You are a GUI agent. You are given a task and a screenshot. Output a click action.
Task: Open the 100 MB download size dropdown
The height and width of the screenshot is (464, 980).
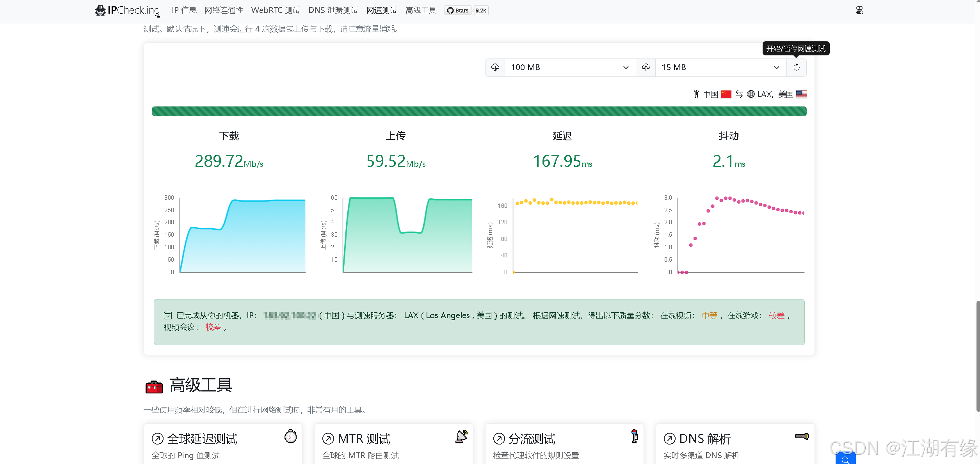coord(570,67)
